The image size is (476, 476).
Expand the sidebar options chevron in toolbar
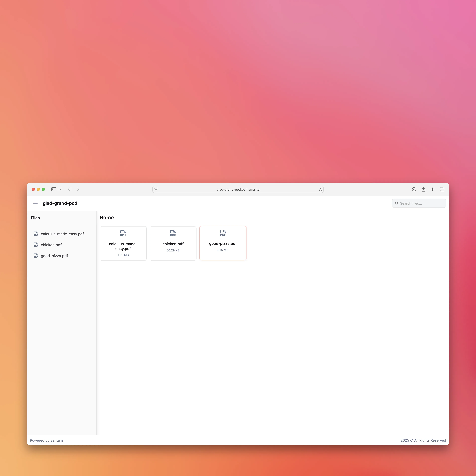coord(61,189)
